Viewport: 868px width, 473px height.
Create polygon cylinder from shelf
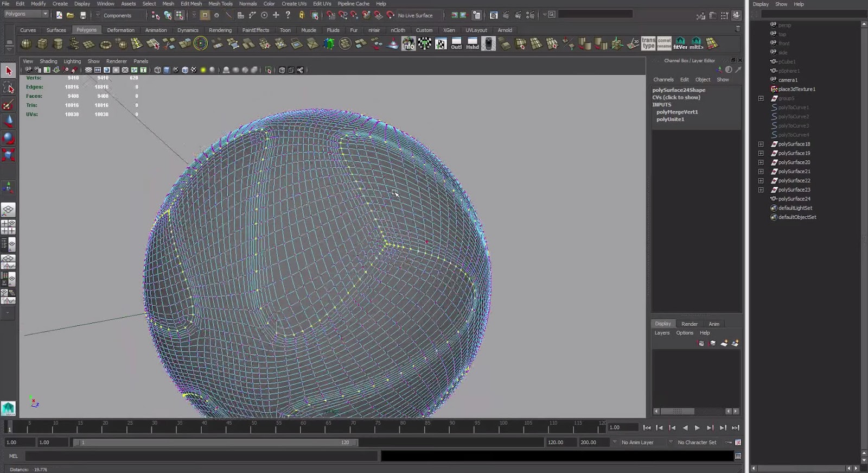tap(58, 44)
